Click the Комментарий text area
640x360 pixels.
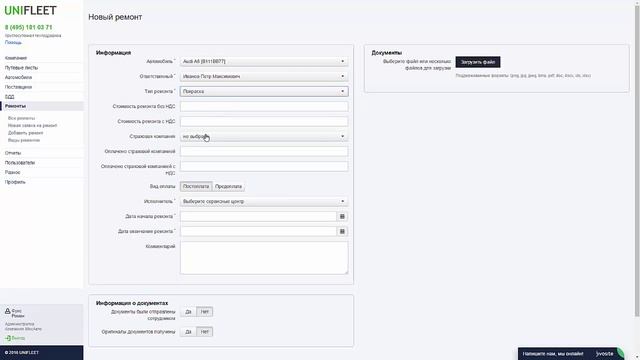[264, 258]
